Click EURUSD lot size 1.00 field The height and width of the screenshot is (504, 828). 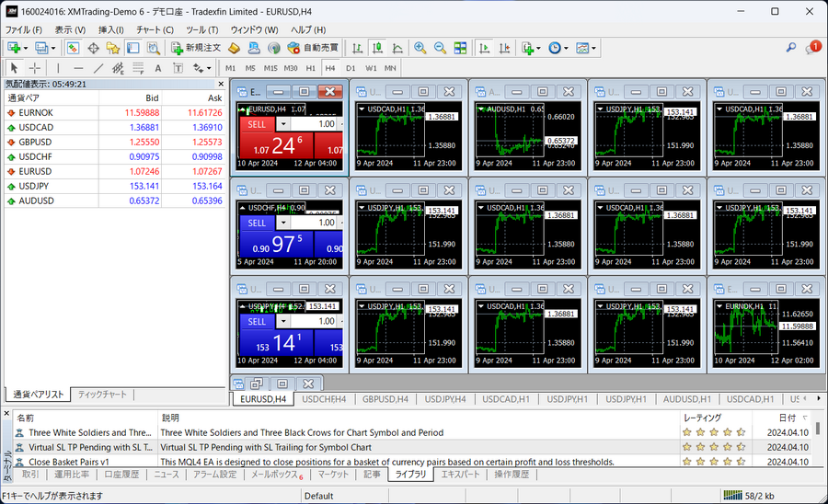tap(315, 124)
